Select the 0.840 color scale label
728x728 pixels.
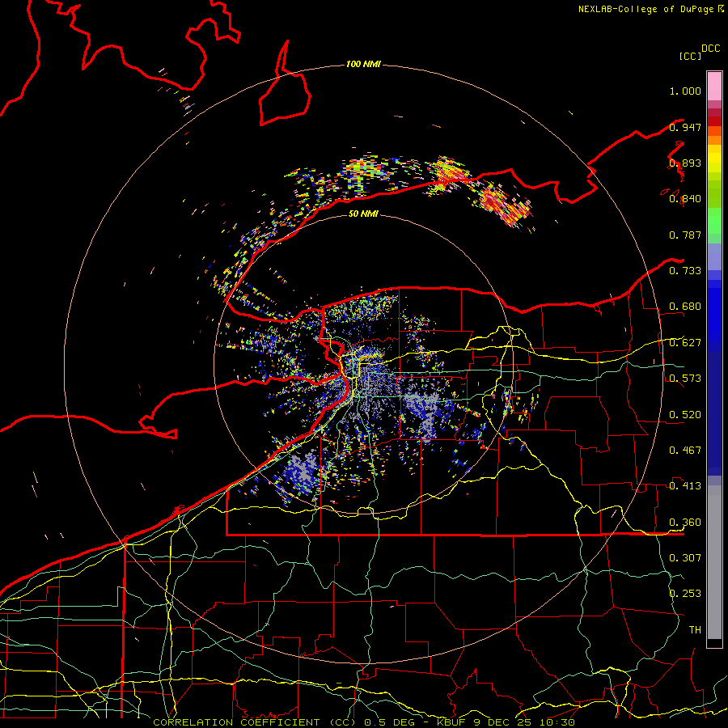[x=685, y=199]
